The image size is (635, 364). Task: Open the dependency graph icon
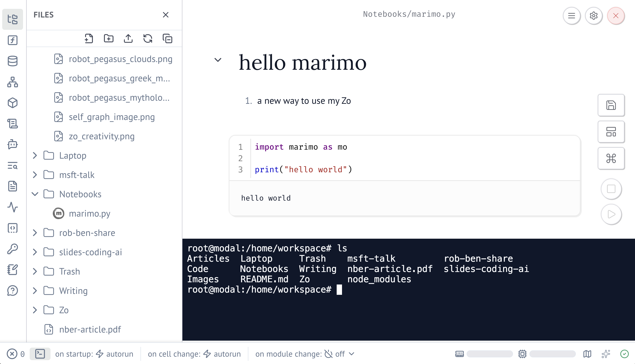(x=13, y=82)
